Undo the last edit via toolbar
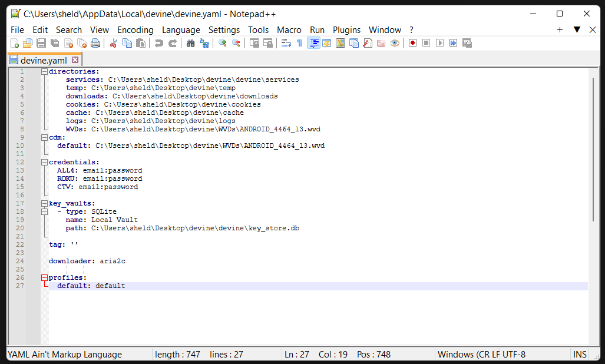The height and width of the screenshot is (364, 605). click(158, 43)
